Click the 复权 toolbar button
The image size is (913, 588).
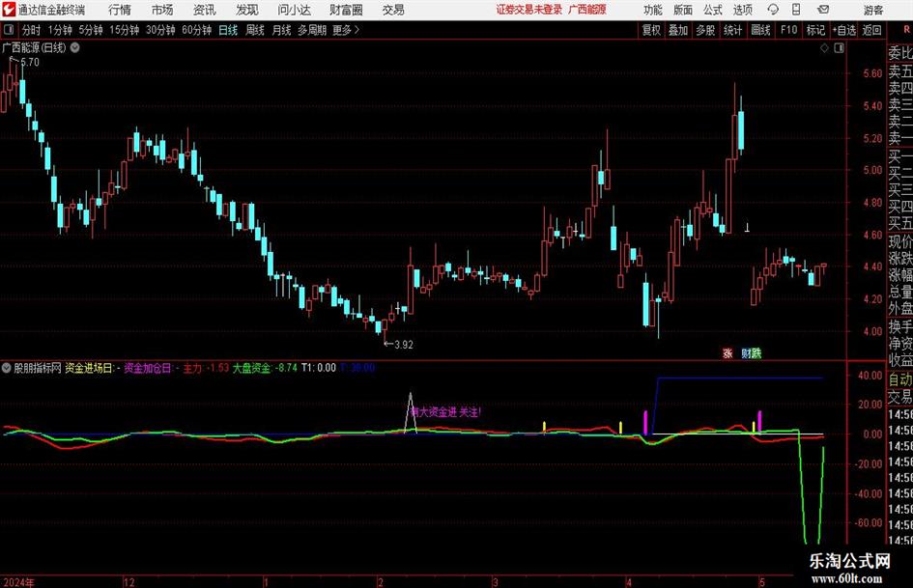(651, 30)
